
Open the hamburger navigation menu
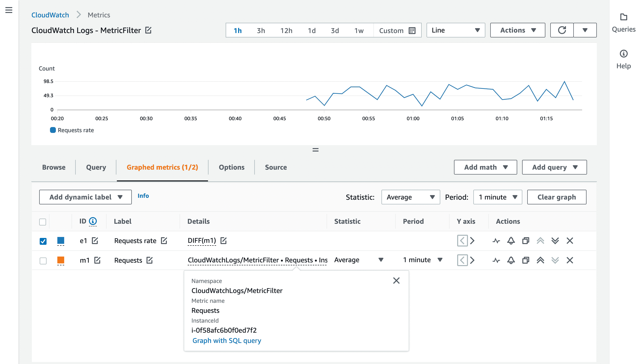(9, 10)
